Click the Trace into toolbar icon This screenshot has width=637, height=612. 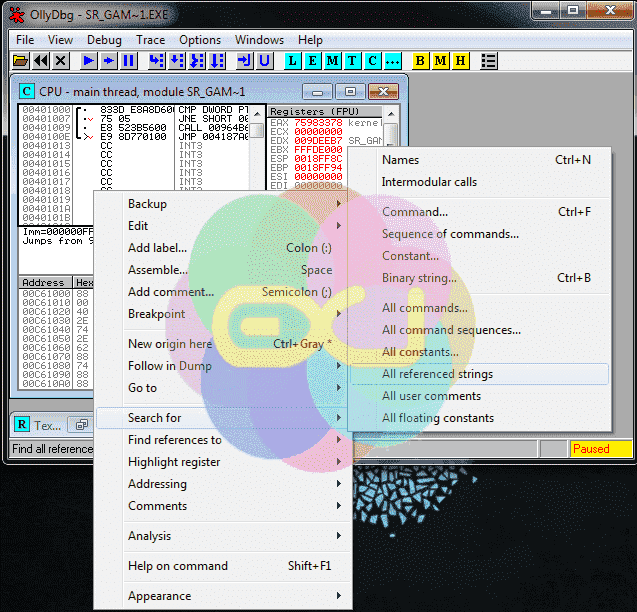[197, 61]
